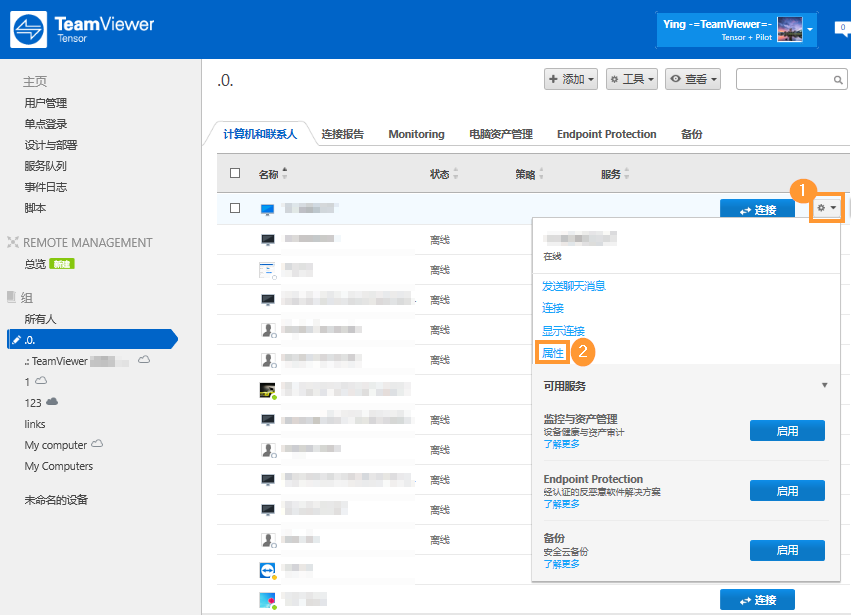The image size is (851, 615).
Task: Click the TeamViewer logo icon
Action: (x=28, y=30)
